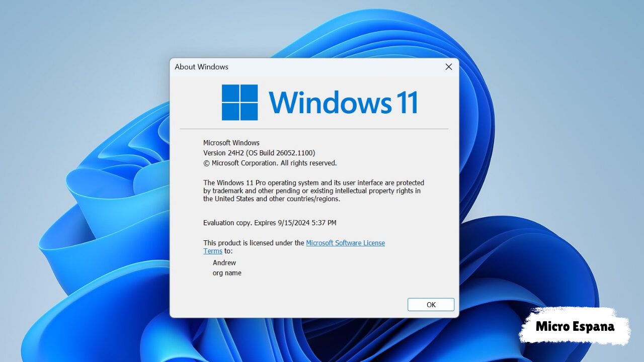Click the 'About Windows' title text
The image size is (644, 362).
[x=201, y=67]
